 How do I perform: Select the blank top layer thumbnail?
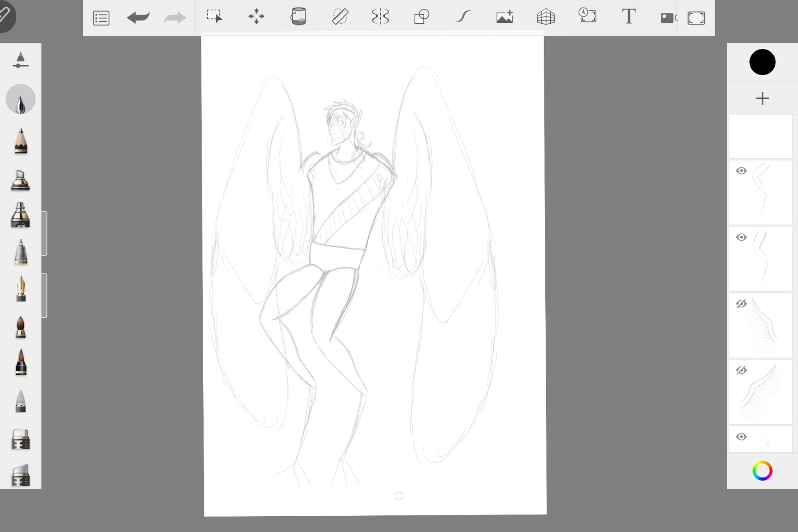(761, 136)
